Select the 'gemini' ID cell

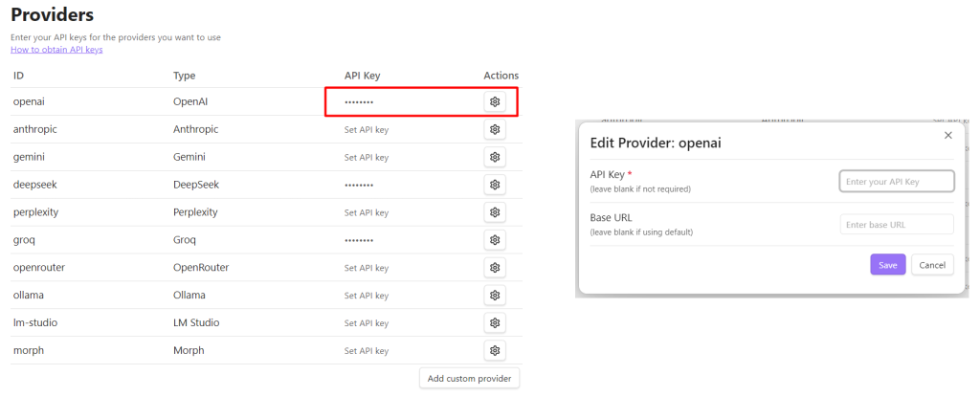click(29, 157)
